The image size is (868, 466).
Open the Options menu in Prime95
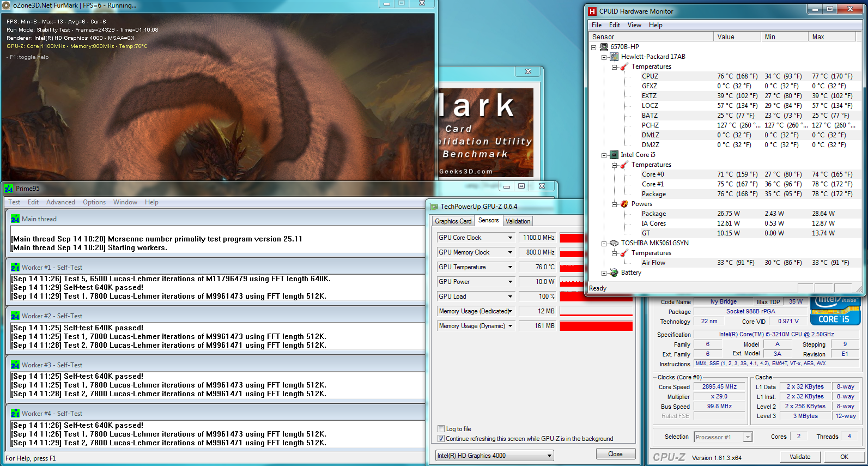coord(94,202)
